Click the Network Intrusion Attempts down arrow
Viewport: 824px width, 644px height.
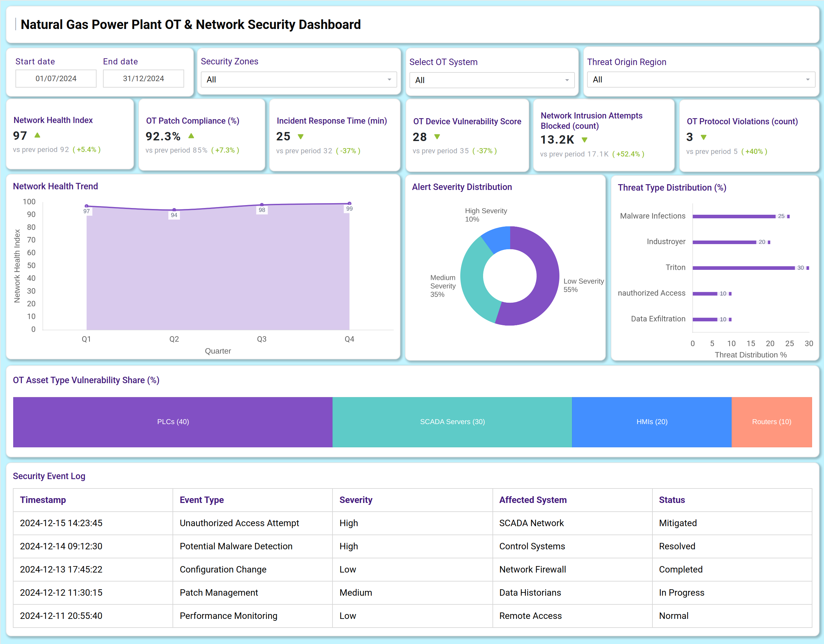pos(585,140)
